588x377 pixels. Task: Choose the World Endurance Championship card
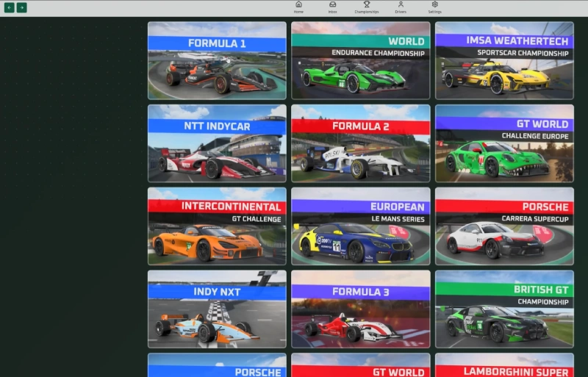(361, 60)
